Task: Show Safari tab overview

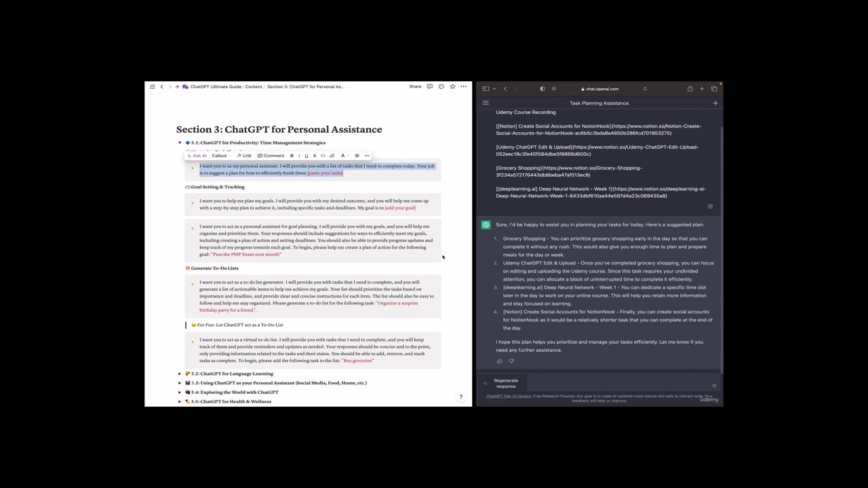Action: (x=714, y=89)
